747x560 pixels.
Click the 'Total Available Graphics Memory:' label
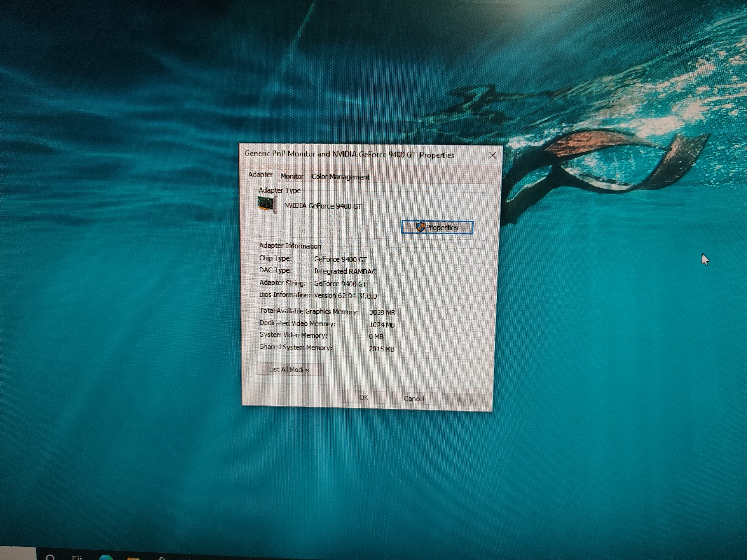pos(309,311)
